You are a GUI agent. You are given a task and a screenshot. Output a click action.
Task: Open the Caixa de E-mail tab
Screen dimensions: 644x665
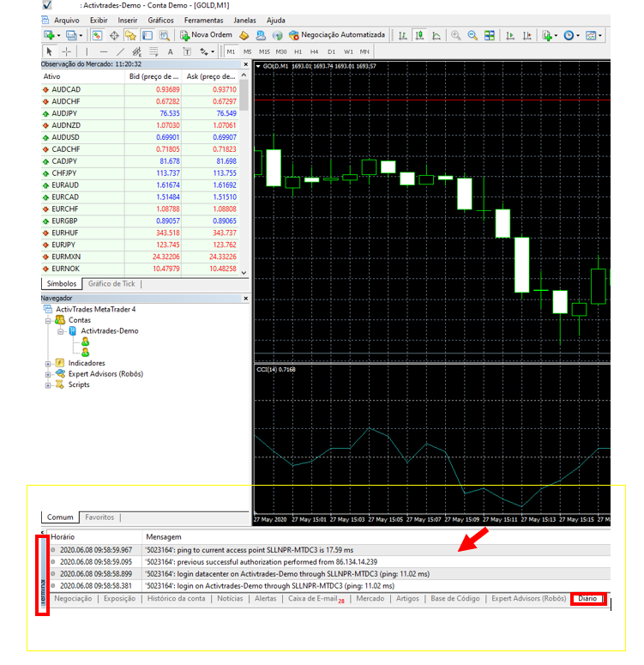tap(316, 598)
